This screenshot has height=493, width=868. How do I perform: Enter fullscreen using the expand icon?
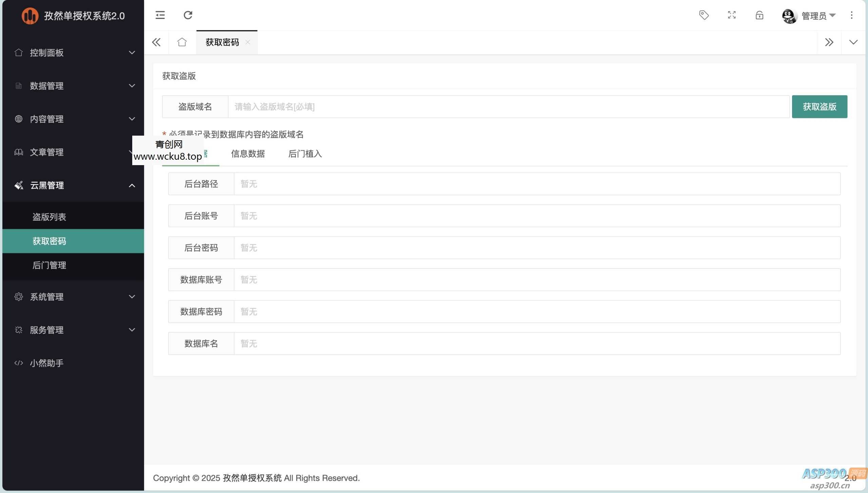731,15
